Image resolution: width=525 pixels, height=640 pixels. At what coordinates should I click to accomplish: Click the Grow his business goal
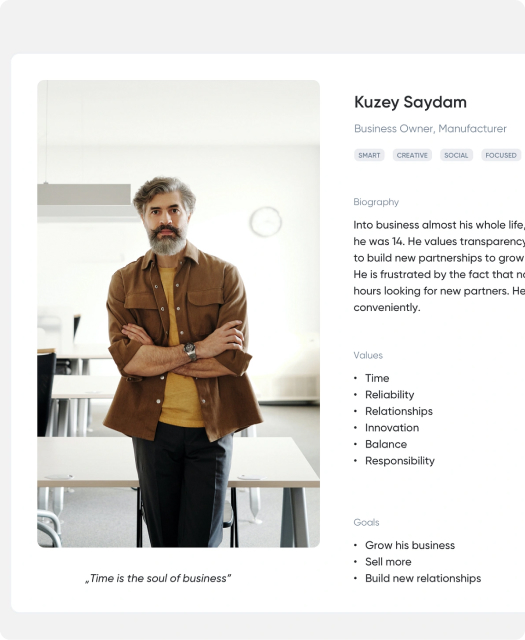click(x=410, y=545)
